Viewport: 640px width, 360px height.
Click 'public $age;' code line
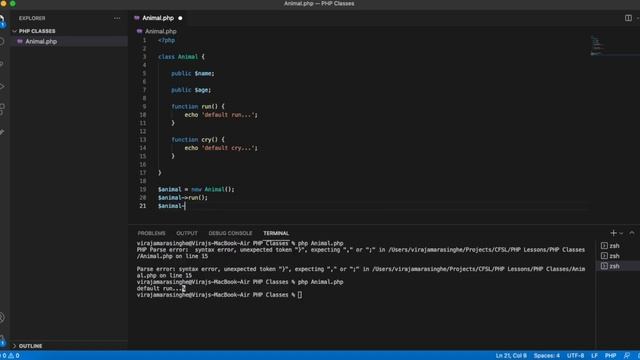click(191, 90)
